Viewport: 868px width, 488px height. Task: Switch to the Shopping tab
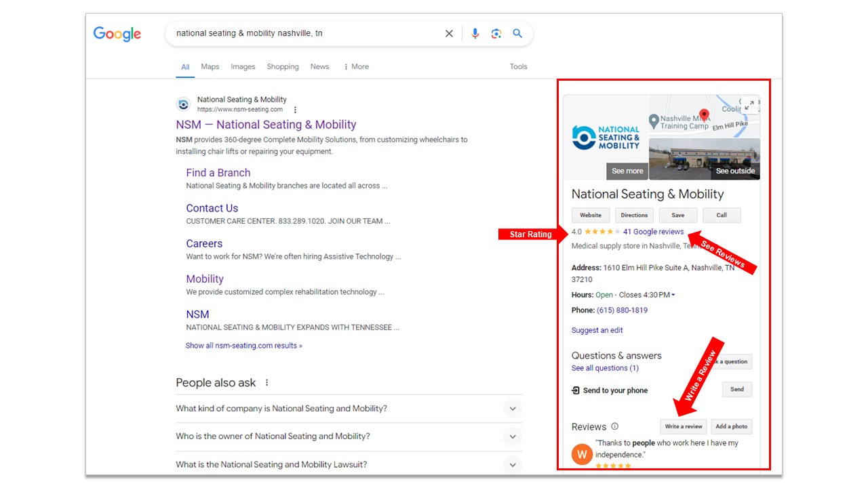click(283, 66)
